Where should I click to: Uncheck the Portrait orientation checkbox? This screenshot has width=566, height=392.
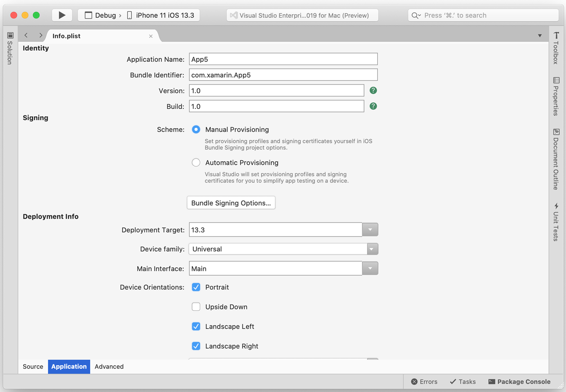pos(196,287)
